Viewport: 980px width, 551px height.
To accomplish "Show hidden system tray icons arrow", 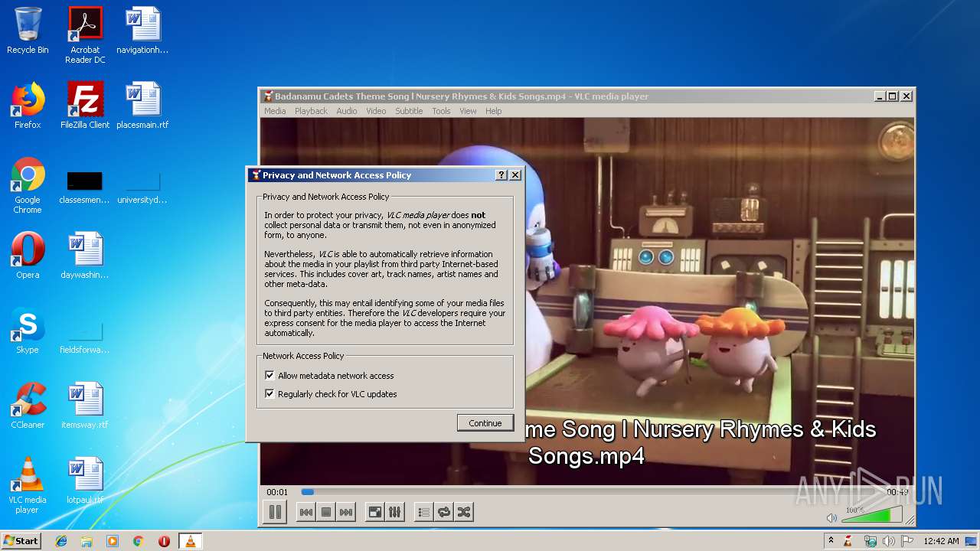I will tap(831, 541).
